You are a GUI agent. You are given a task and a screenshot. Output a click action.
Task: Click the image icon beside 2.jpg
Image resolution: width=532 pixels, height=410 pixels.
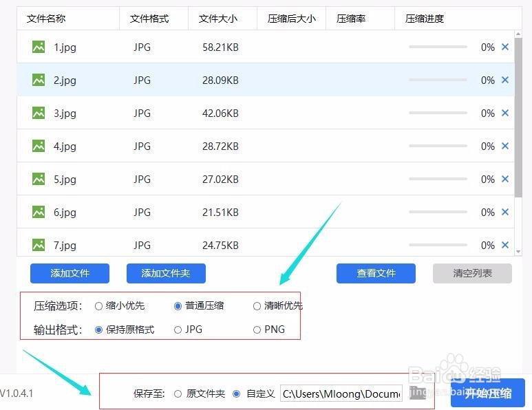click(x=39, y=80)
